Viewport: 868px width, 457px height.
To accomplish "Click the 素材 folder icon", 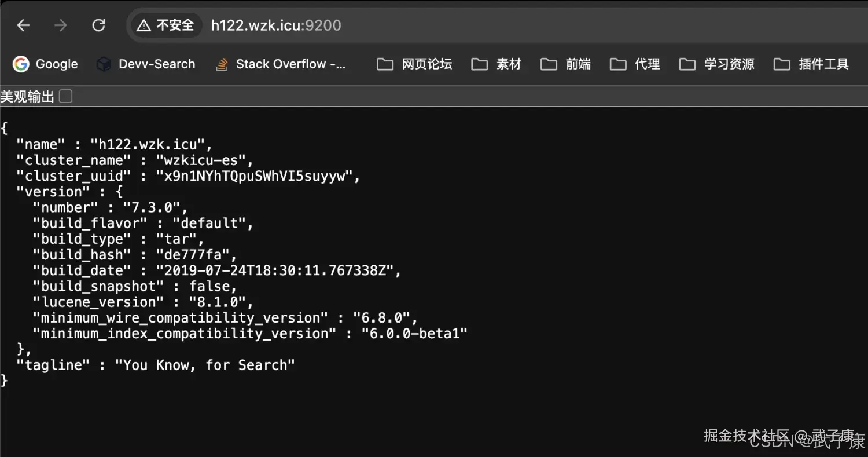I will pyautogui.click(x=479, y=64).
